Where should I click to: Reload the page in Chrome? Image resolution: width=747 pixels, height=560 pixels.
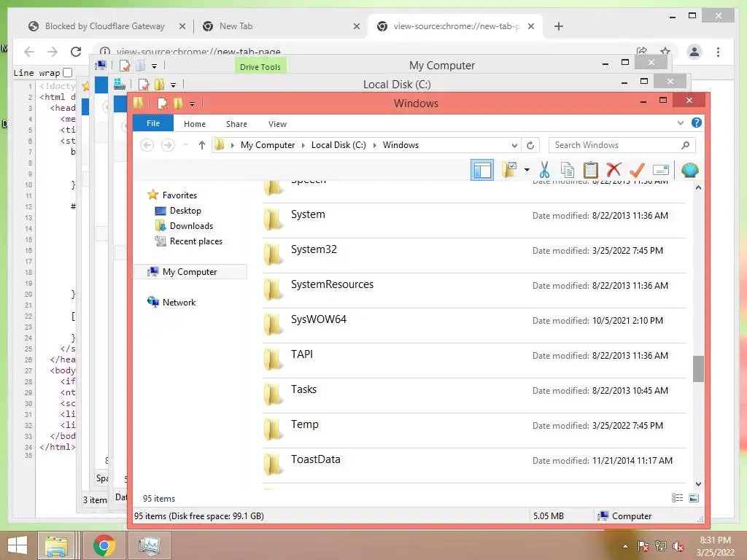tap(76, 52)
